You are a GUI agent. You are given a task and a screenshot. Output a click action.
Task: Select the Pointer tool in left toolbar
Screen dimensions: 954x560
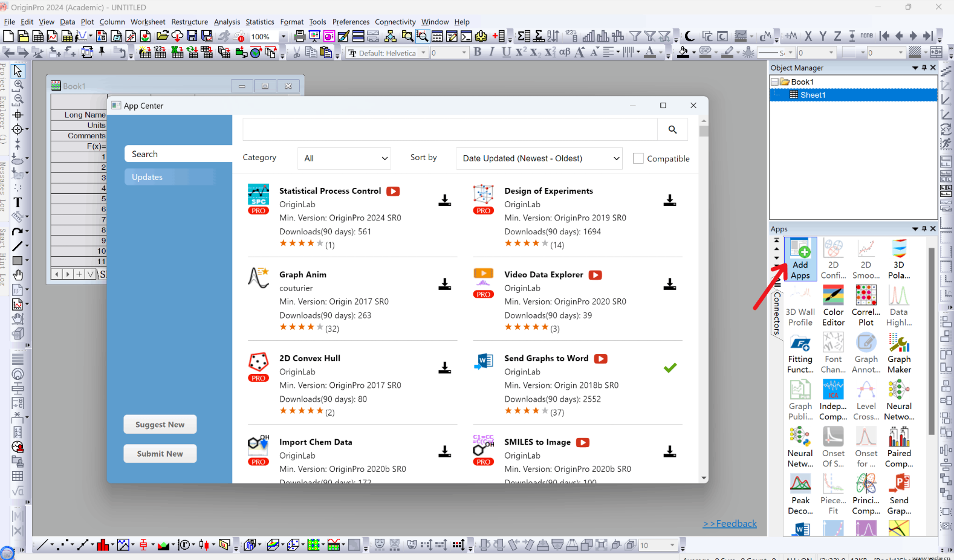tap(18, 71)
